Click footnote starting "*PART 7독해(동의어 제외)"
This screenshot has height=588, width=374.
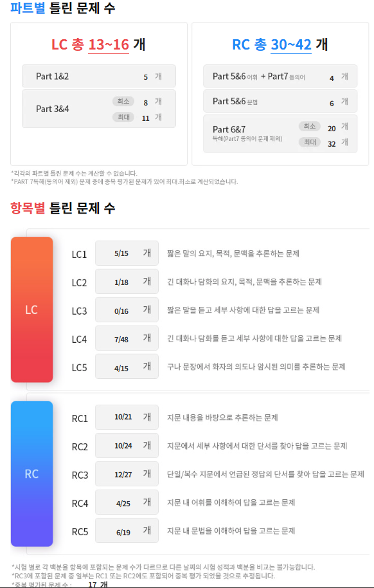(x=125, y=182)
